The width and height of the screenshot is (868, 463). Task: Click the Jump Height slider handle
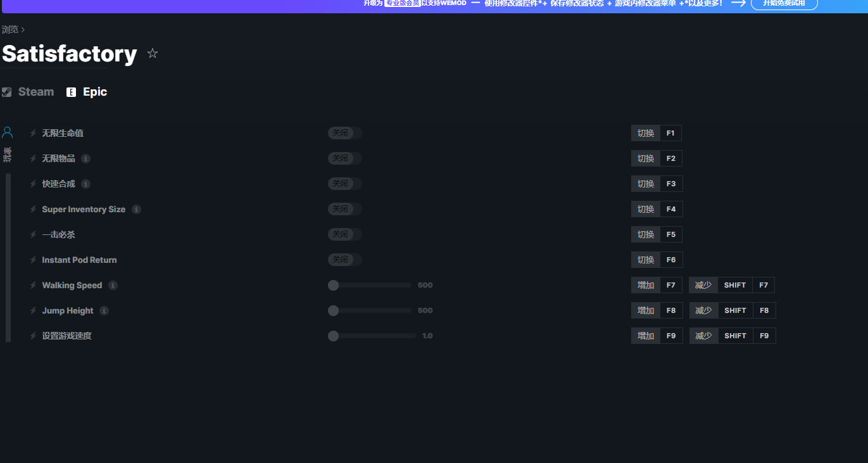pyautogui.click(x=333, y=310)
